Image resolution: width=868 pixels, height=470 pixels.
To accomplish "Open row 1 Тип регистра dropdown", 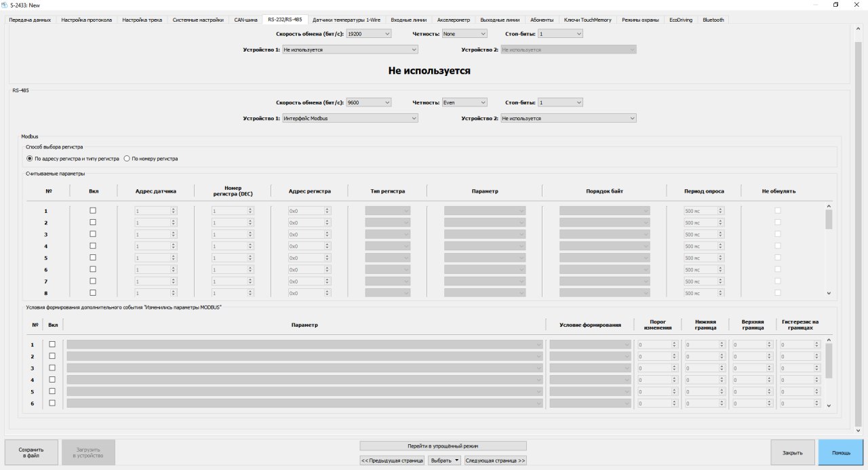I will point(388,211).
